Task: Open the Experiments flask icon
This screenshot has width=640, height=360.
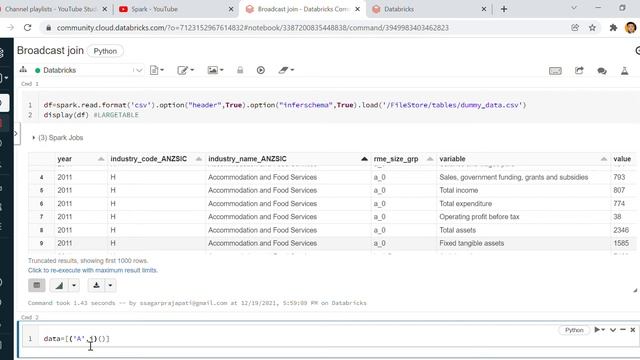Action: point(624,70)
